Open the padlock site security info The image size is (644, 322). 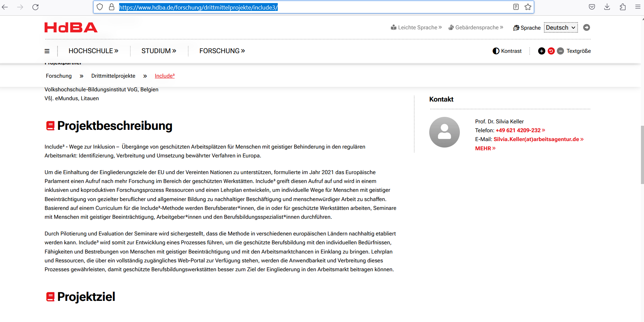[112, 7]
